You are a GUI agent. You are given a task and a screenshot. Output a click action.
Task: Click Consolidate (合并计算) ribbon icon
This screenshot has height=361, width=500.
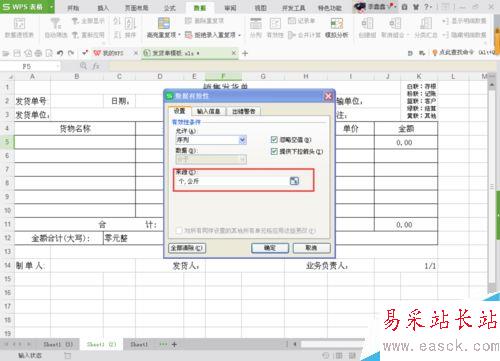coord(292,35)
